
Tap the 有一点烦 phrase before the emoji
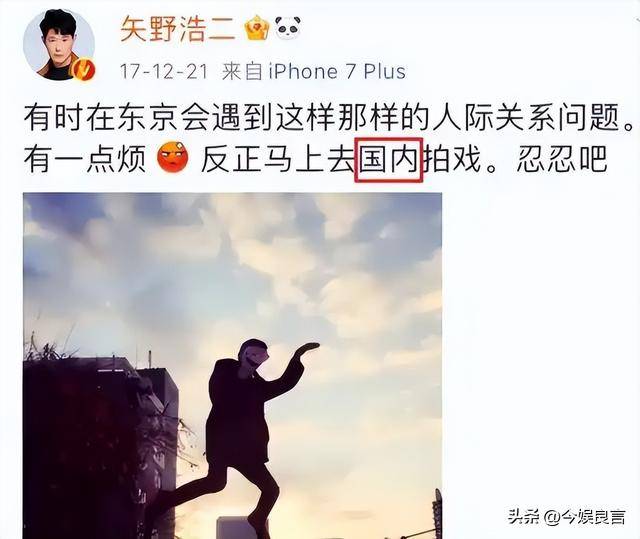point(85,159)
